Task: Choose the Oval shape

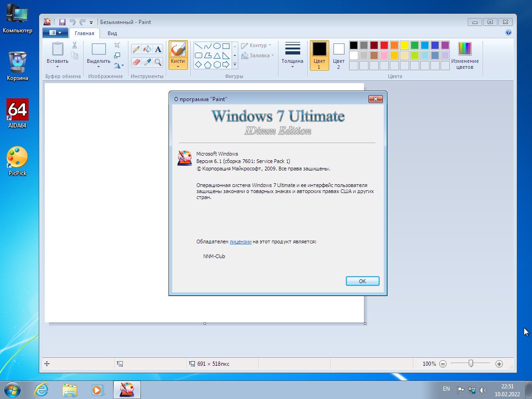Action: 217,46
